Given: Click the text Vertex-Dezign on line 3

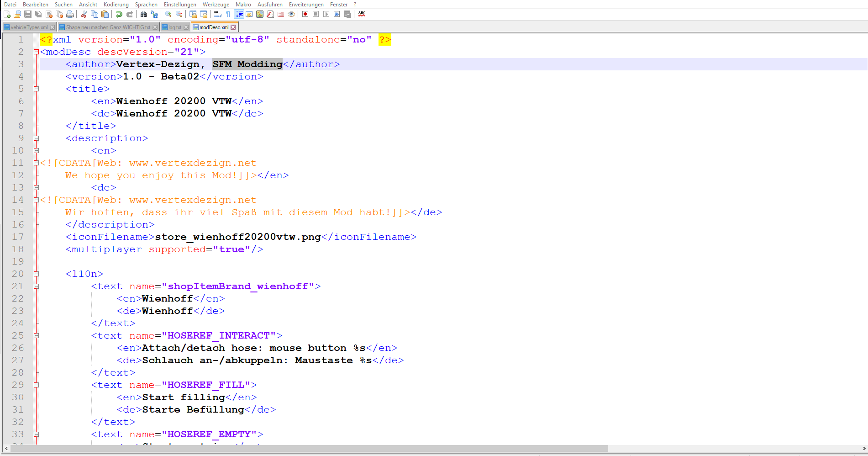Looking at the screenshot, I should pyautogui.click(x=158, y=64).
